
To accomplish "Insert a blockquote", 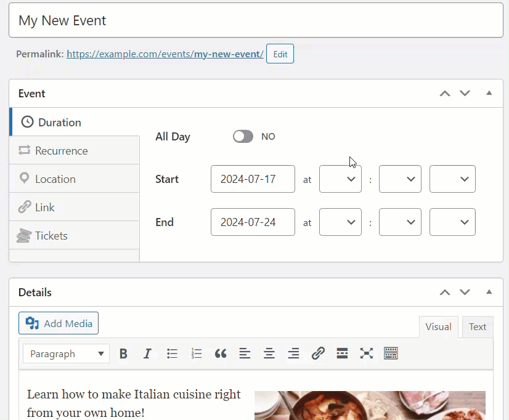I will click(x=220, y=353).
